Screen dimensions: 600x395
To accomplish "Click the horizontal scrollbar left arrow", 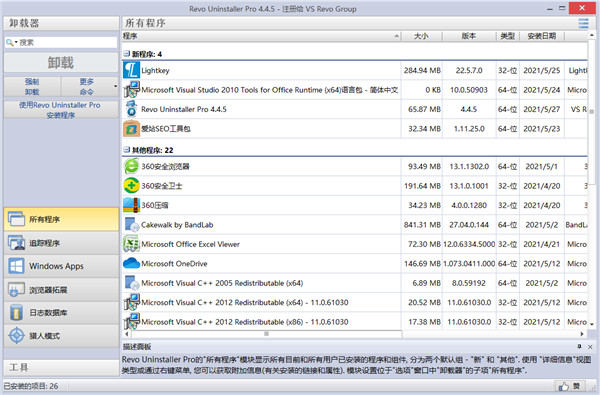I will point(127,334).
